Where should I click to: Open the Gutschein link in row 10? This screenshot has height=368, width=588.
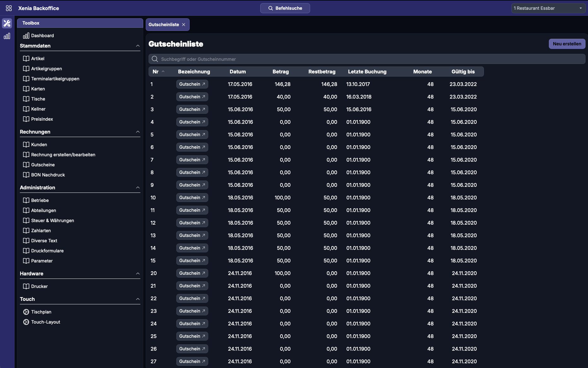(x=192, y=198)
